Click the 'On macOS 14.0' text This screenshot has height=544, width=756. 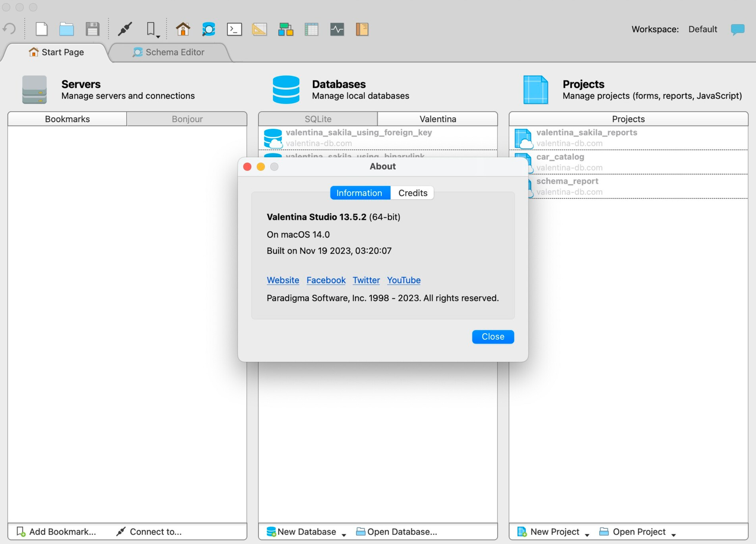(x=298, y=234)
